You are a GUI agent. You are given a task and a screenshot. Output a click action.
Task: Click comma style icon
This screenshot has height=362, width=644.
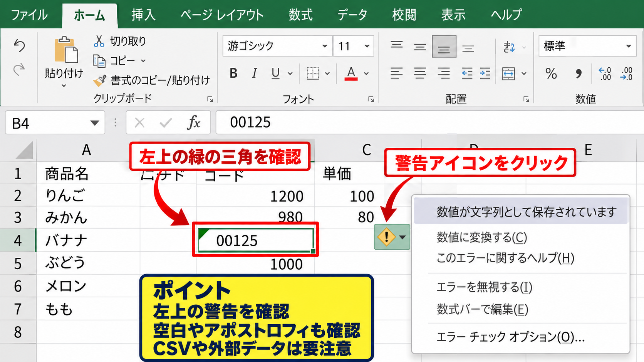coord(578,73)
